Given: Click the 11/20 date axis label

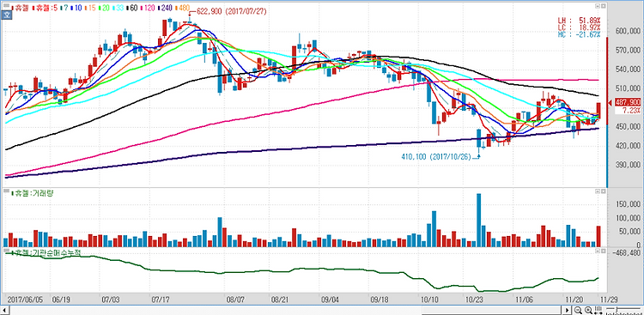Looking at the screenshot, I should [x=574, y=300].
